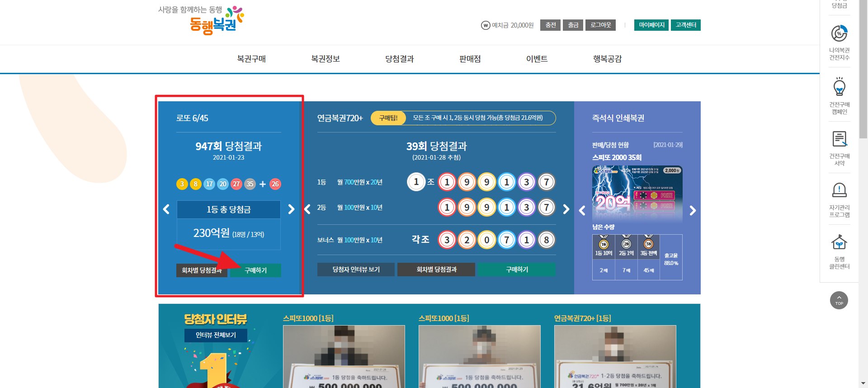Click yellow lotto ball number 8
This screenshot has width=868, height=388.
(195, 184)
